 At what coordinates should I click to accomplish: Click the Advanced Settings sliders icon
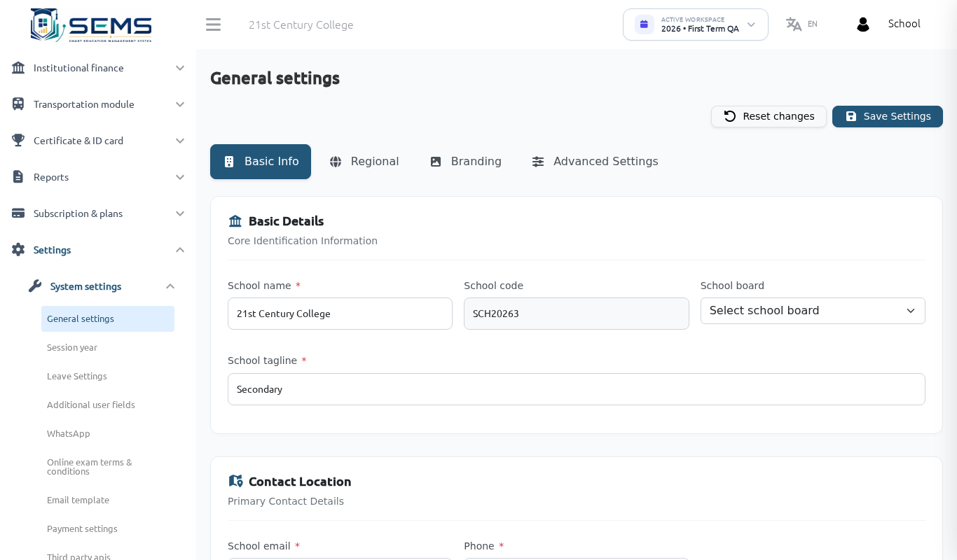pyautogui.click(x=538, y=162)
